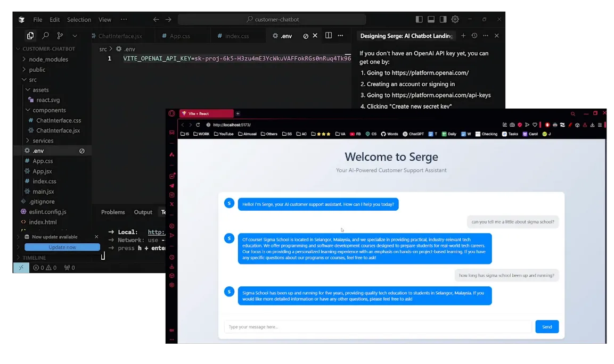Click the ports indicator in the status bar
614x364 pixels.
click(x=69, y=268)
